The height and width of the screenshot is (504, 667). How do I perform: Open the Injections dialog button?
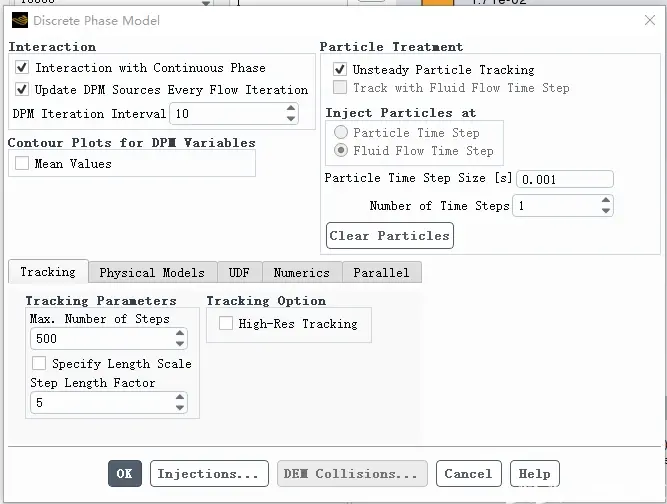click(x=209, y=473)
